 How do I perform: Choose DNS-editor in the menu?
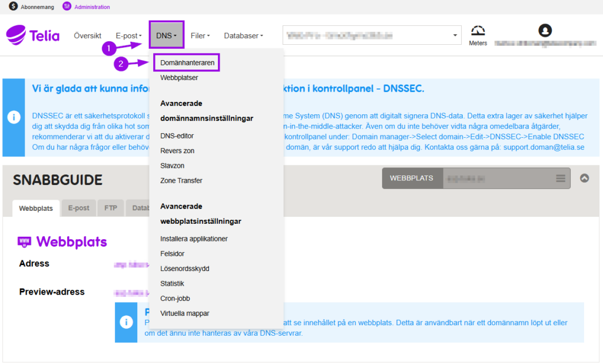click(x=177, y=136)
